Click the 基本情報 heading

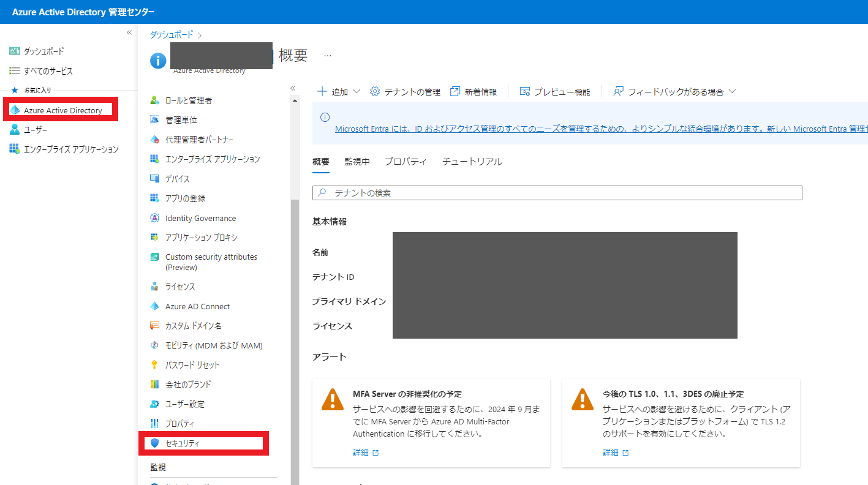click(330, 222)
